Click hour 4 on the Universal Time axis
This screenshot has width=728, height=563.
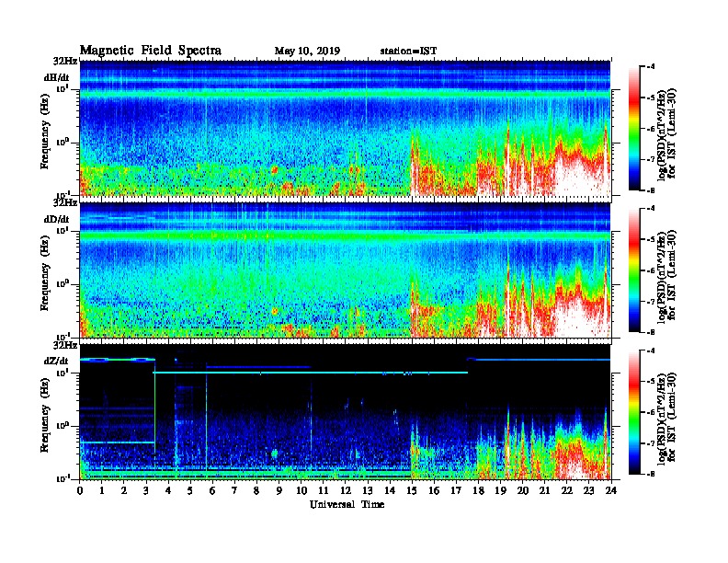tap(168, 490)
